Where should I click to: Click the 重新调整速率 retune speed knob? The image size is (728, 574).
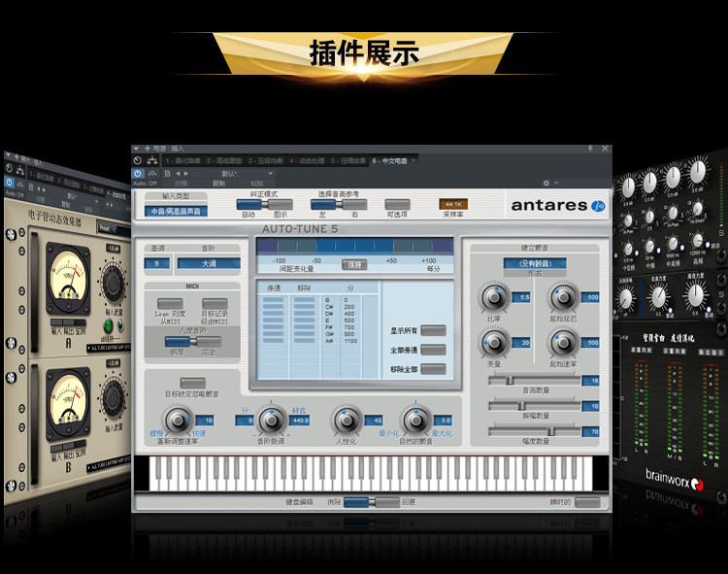(178, 421)
